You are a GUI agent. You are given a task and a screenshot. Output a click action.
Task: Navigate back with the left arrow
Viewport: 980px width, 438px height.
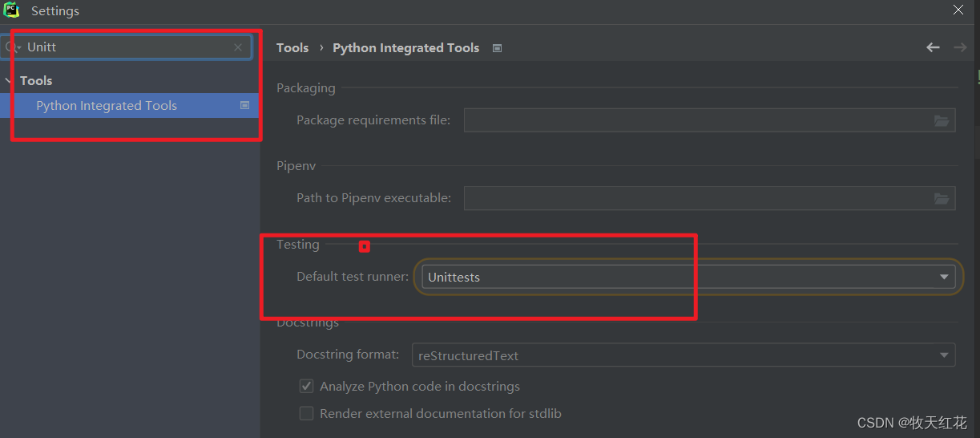(933, 48)
